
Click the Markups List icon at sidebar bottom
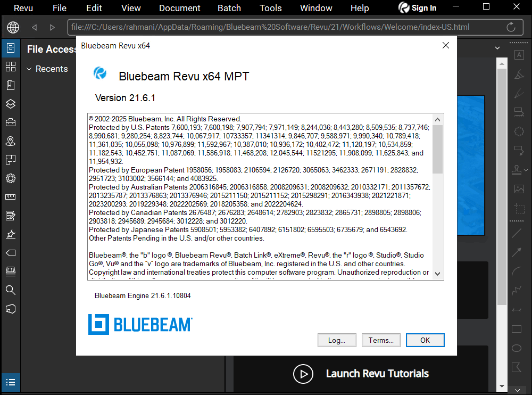coord(11,382)
